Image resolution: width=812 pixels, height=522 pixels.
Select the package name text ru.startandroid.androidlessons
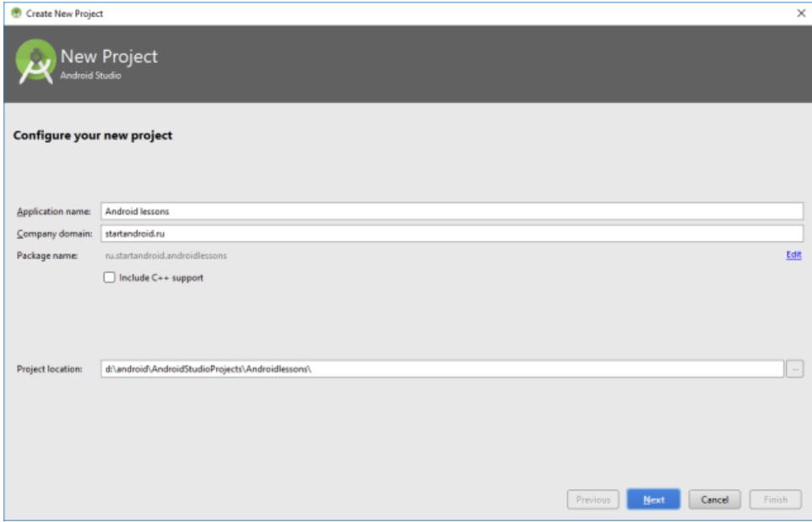(x=165, y=256)
